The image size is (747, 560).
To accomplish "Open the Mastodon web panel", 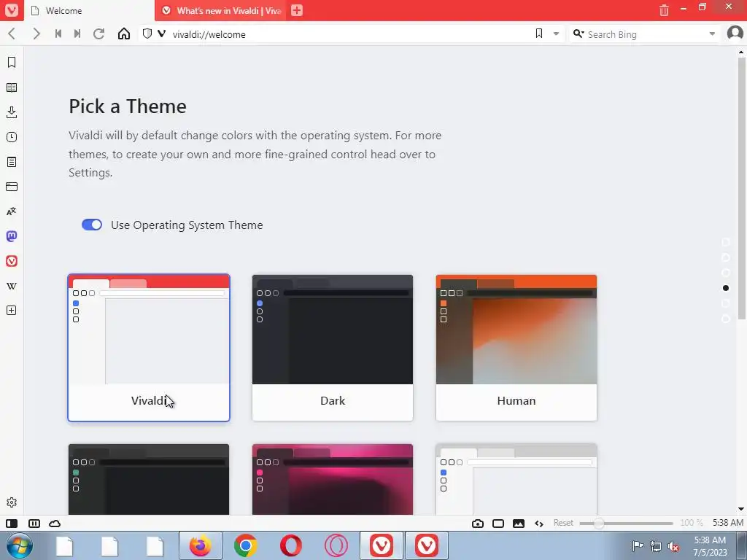I will pyautogui.click(x=12, y=236).
